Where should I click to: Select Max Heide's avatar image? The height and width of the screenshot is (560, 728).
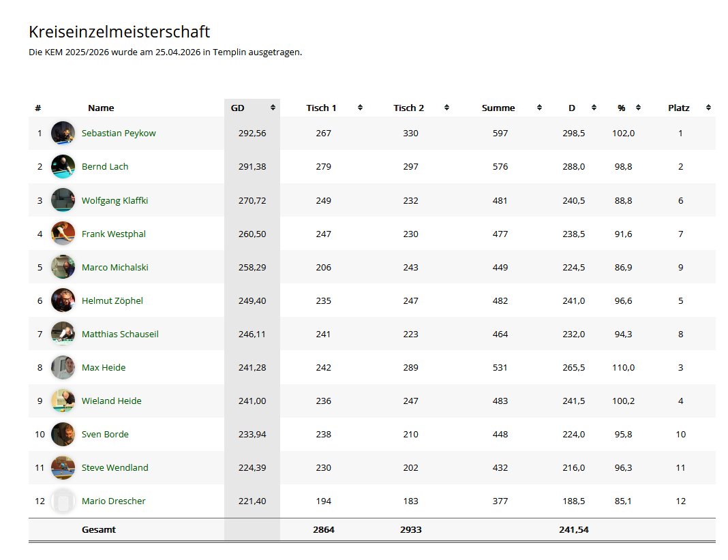click(63, 368)
